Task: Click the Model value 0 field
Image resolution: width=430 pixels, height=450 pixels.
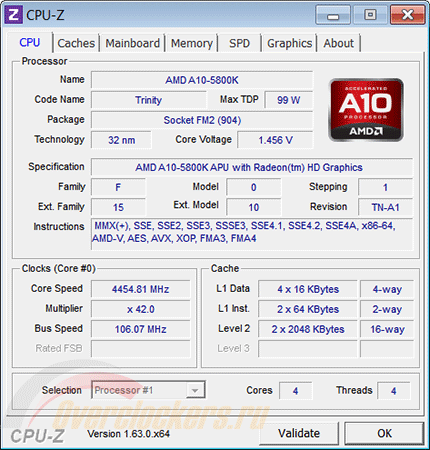Action: (254, 187)
